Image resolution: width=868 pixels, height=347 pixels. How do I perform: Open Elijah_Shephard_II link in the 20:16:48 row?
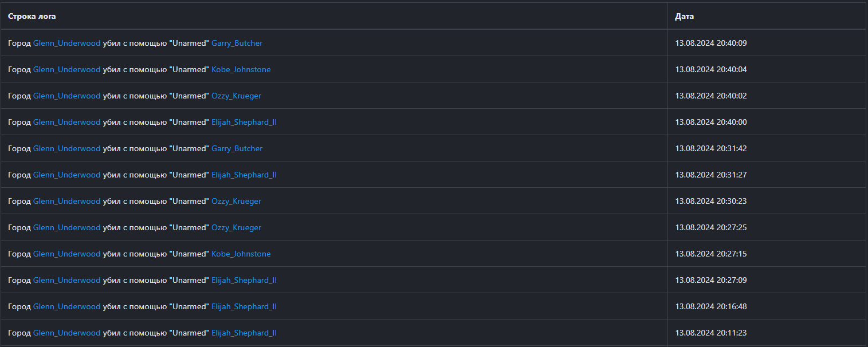click(x=244, y=306)
